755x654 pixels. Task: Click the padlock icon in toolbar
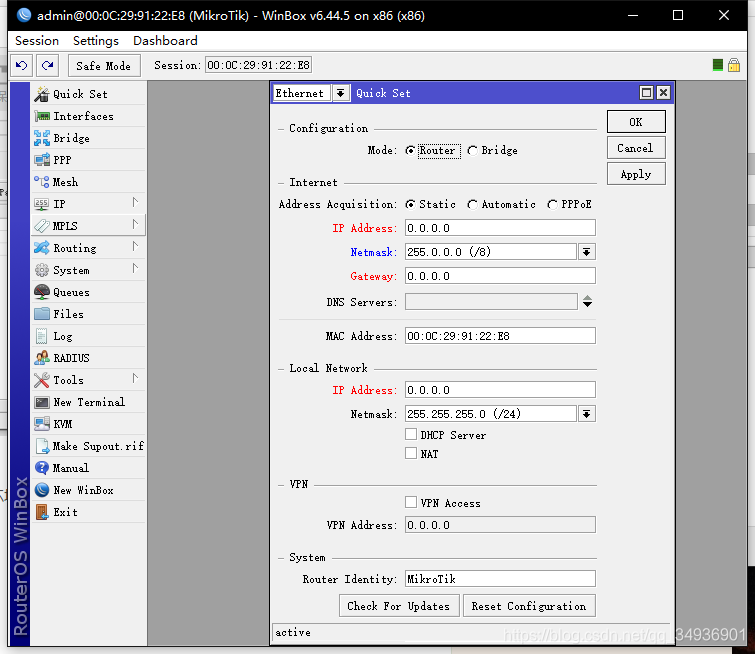pyautogui.click(x=734, y=65)
